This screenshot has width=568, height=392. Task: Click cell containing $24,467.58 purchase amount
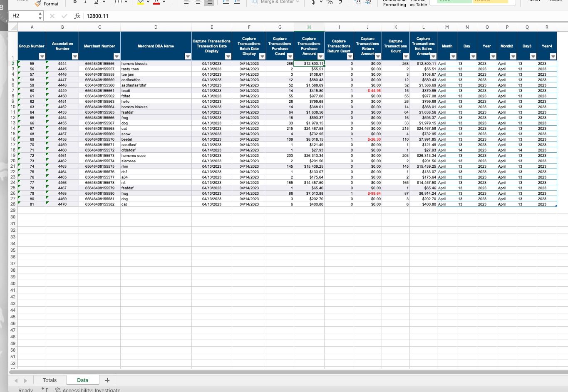[x=309, y=129]
